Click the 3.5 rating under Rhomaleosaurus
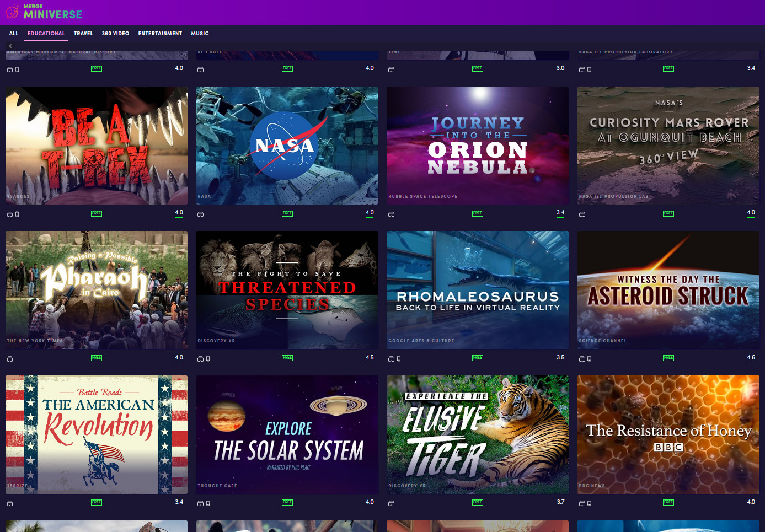Viewport: 765px width, 532px height. [560, 358]
